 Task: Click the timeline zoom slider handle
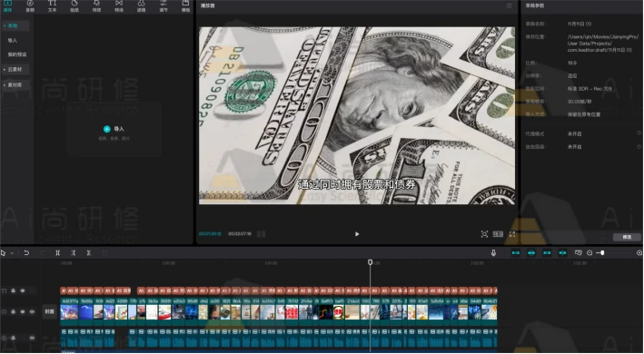(602, 253)
